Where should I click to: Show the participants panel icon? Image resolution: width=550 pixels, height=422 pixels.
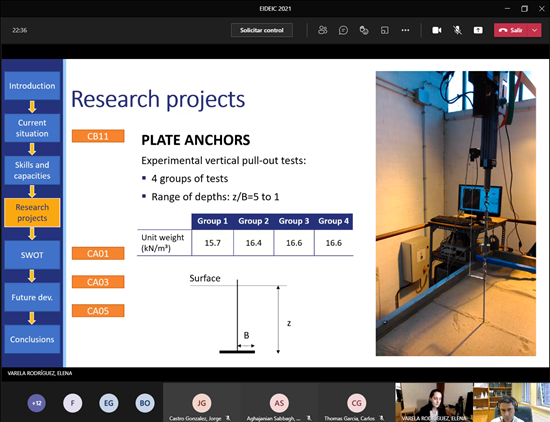coord(322,30)
